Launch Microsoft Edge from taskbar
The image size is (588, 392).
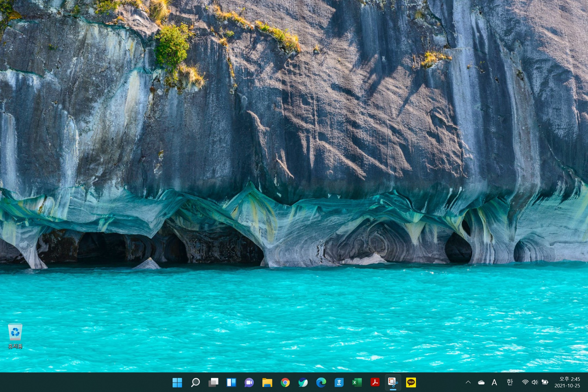click(x=321, y=382)
